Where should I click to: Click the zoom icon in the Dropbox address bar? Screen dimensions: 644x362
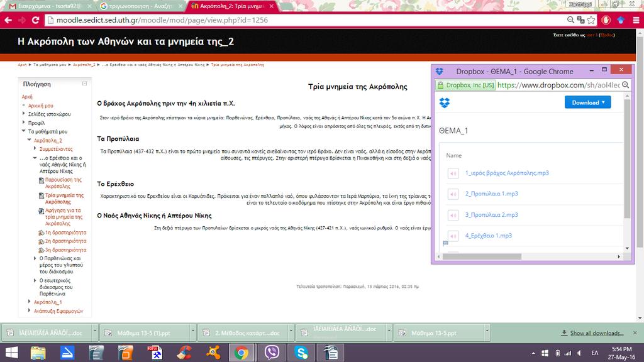coord(626,85)
